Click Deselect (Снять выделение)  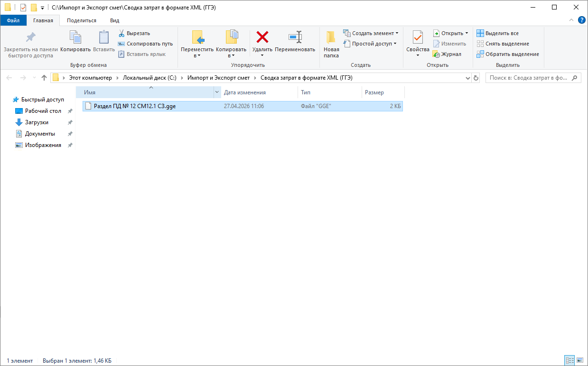pyautogui.click(x=503, y=44)
